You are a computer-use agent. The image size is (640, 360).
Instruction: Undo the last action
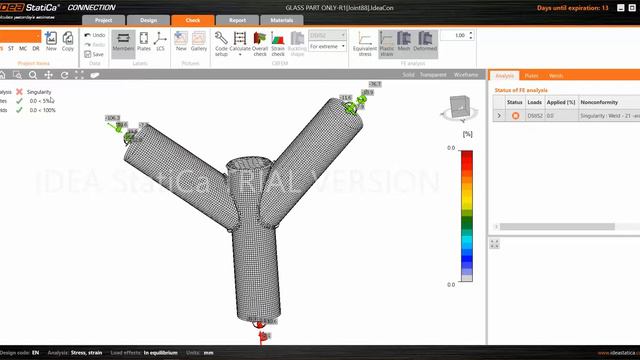pos(94,35)
